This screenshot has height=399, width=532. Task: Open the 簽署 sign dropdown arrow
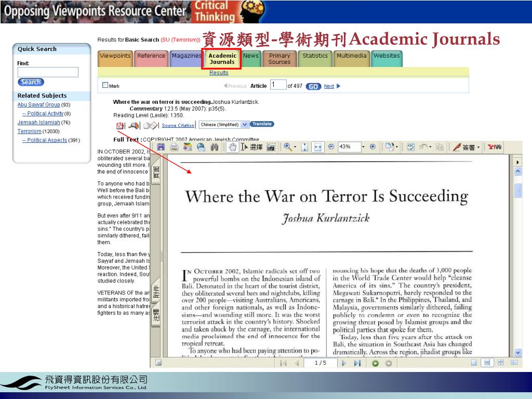(x=478, y=147)
